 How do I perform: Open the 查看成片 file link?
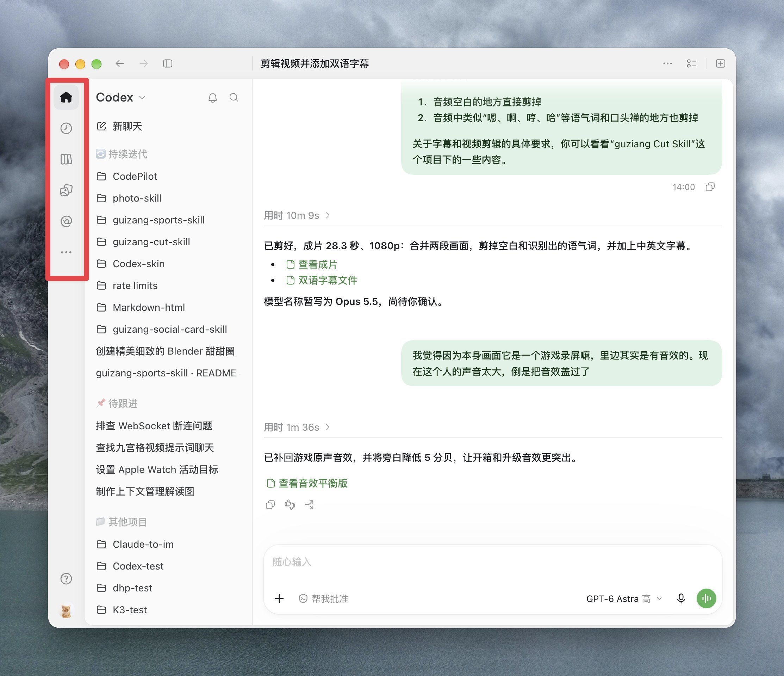pyautogui.click(x=312, y=264)
